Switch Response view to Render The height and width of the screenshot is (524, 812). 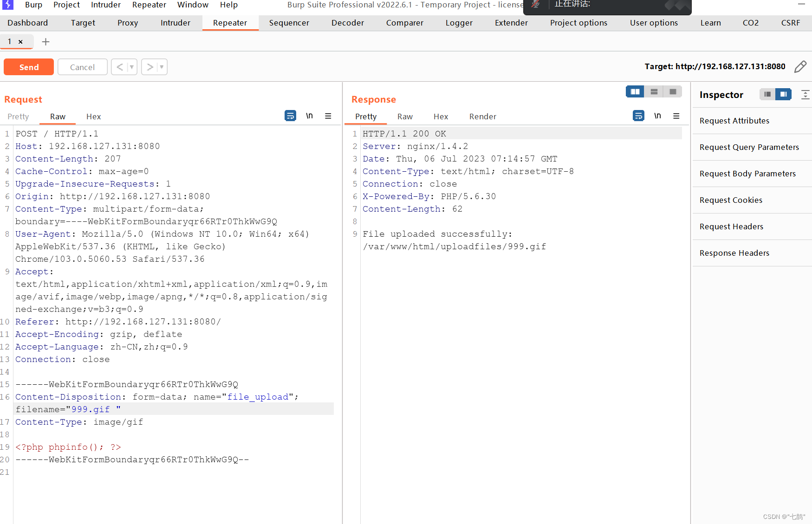(x=482, y=116)
